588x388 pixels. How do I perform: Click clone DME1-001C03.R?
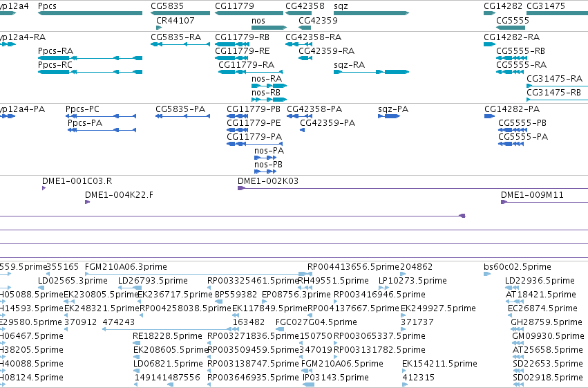pyautogui.click(x=77, y=181)
